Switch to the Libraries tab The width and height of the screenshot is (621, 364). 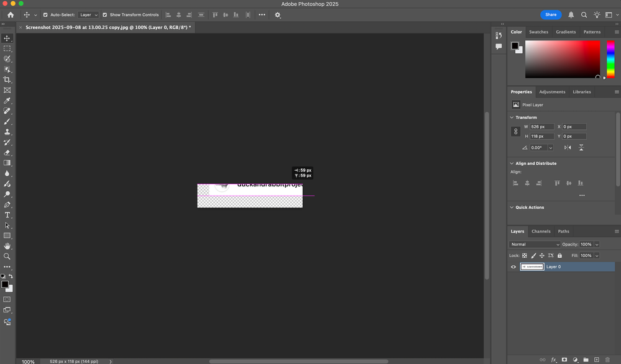(582, 92)
